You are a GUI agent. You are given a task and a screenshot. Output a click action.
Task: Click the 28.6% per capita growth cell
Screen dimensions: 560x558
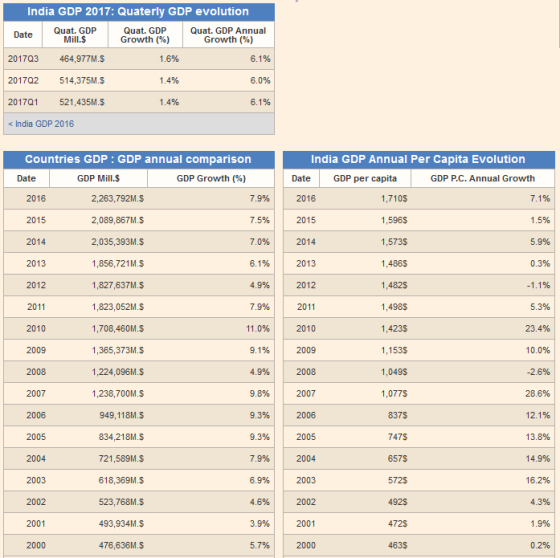pyautogui.click(x=538, y=394)
